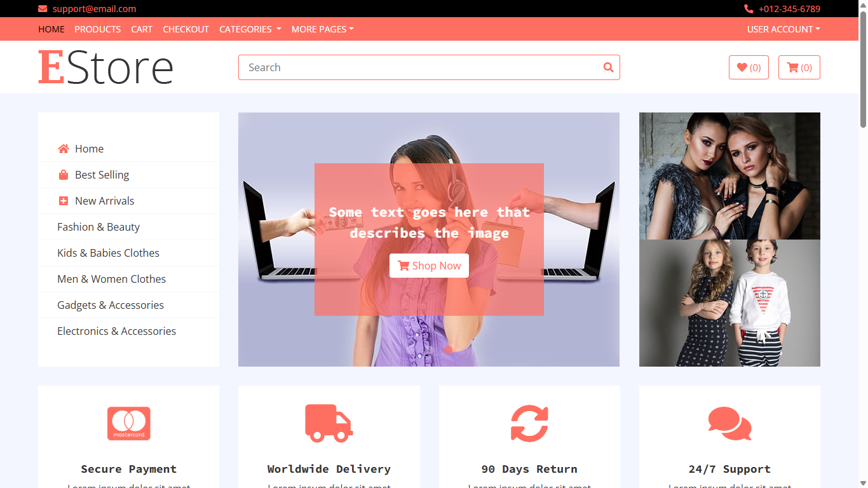Click the circular arrows 90 Days Return icon
The width and height of the screenshot is (868, 488).
(529, 423)
